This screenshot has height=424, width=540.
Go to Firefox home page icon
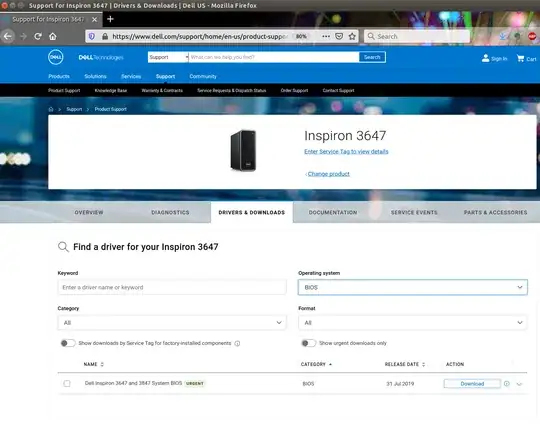pyautogui.click(x=53, y=36)
